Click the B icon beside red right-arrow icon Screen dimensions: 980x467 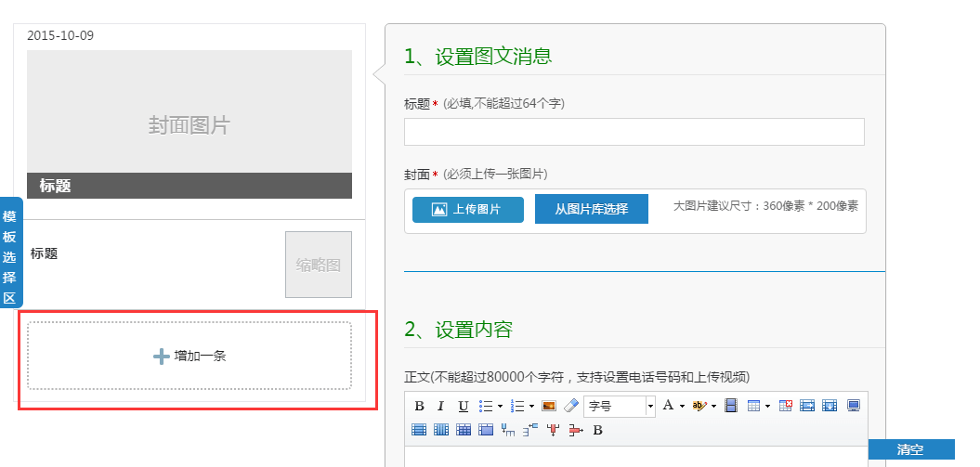point(597,430)
